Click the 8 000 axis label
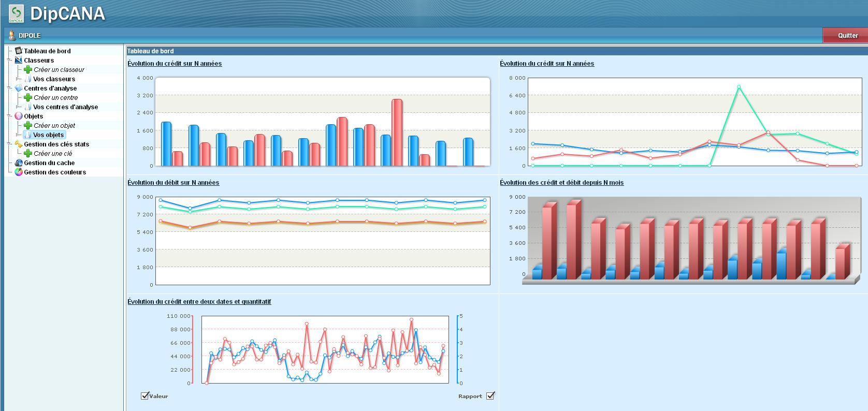The width and height of the screenshot is (868, 411). pos(517,78)
